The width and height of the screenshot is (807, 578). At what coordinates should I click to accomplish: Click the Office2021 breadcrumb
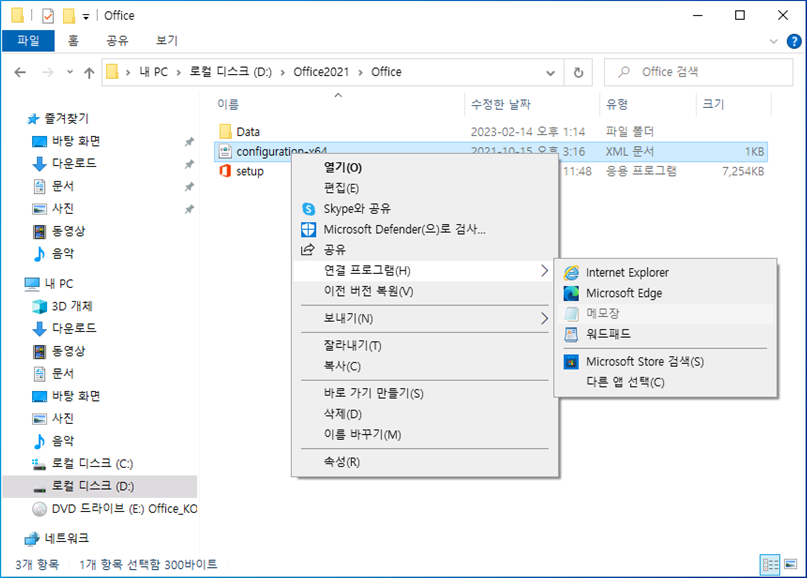point(321,72)
